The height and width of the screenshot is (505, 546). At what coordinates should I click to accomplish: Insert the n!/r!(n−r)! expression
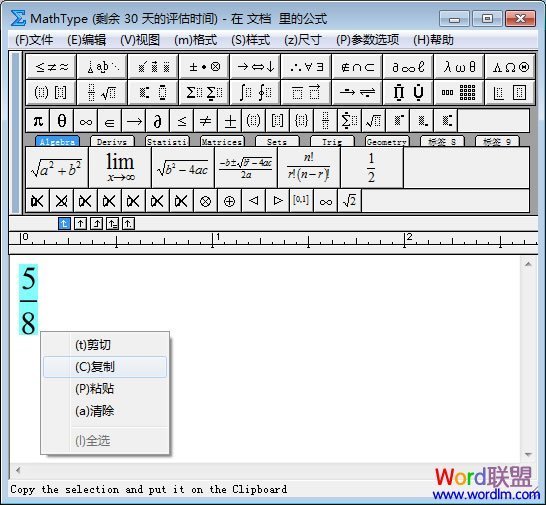coord(309,168)
